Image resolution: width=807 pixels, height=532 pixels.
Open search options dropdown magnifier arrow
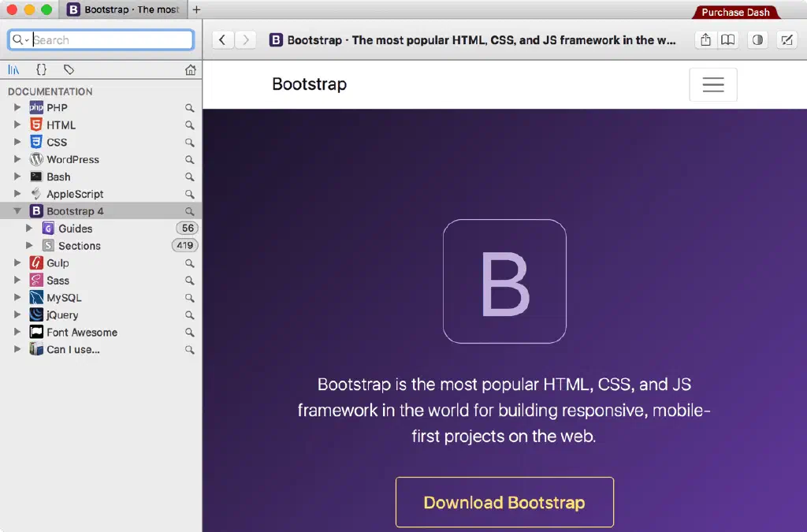(x=20, y=40)
